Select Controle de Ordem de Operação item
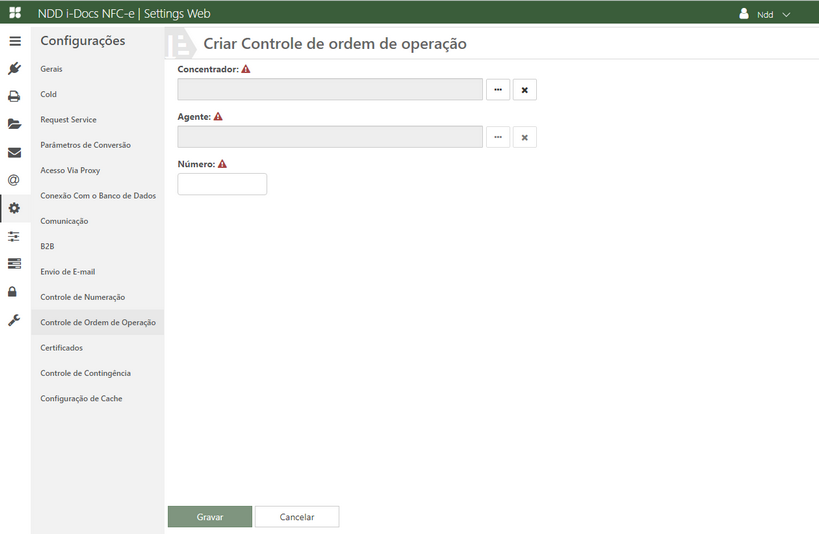Screen dimensions: 819x534 (98, 322)
